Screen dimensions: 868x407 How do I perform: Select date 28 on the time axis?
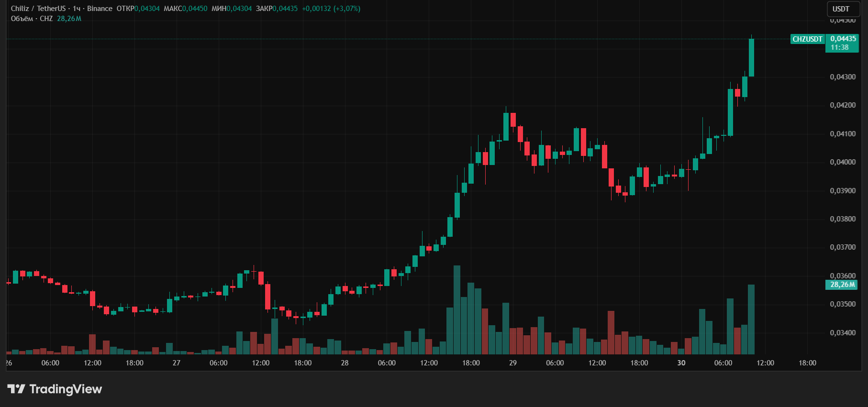point(345,363)
